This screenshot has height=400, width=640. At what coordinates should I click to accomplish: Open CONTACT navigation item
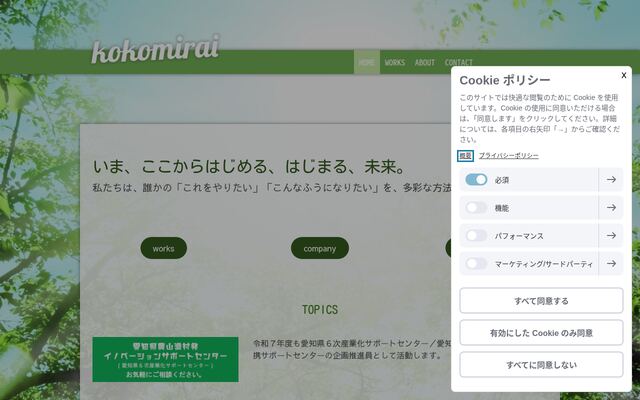pos(459,62)
